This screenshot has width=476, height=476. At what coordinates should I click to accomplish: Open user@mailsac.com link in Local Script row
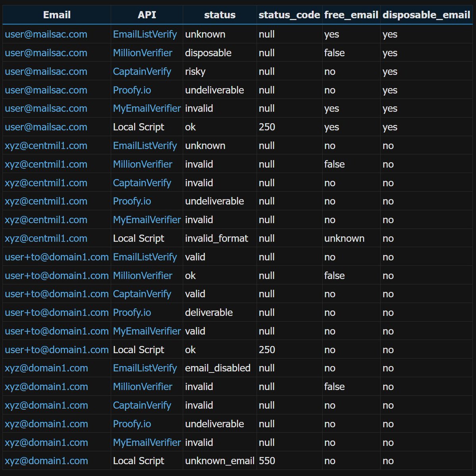(x=46, y=127)
